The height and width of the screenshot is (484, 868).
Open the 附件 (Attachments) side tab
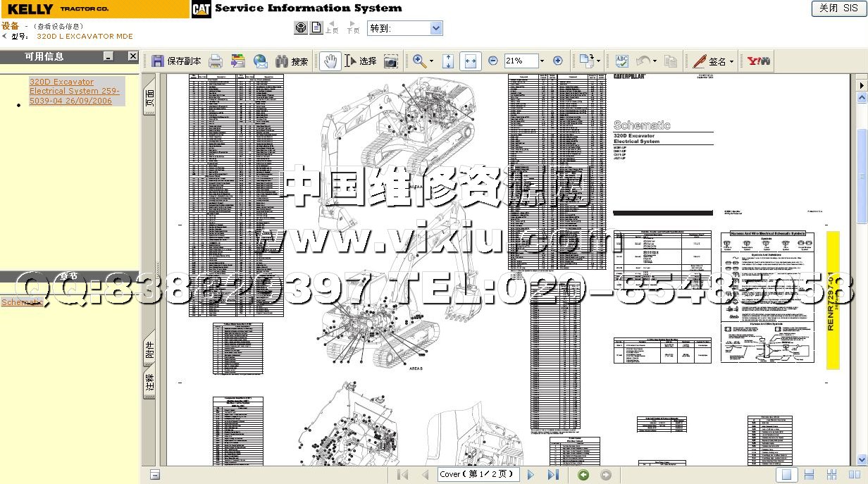149,349
